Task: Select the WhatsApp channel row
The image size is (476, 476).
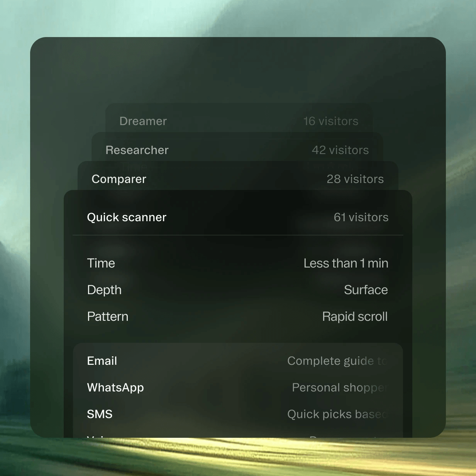Action: [238, 388]
